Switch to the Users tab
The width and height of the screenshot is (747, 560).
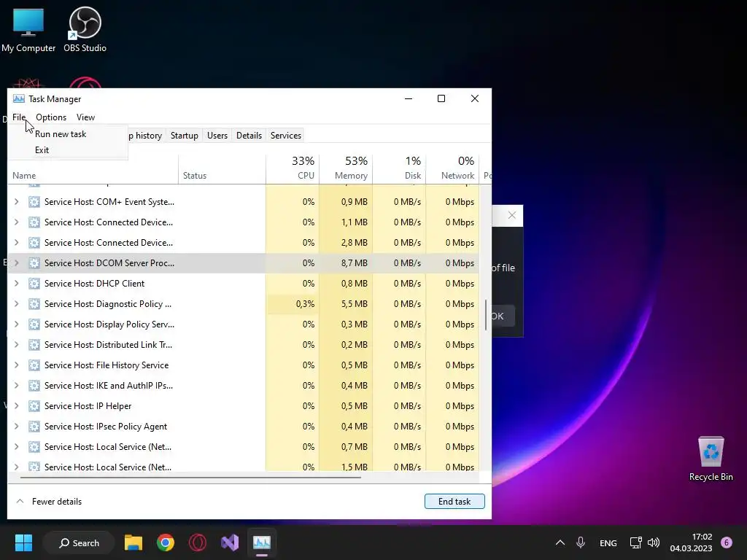tap(217, 136)
